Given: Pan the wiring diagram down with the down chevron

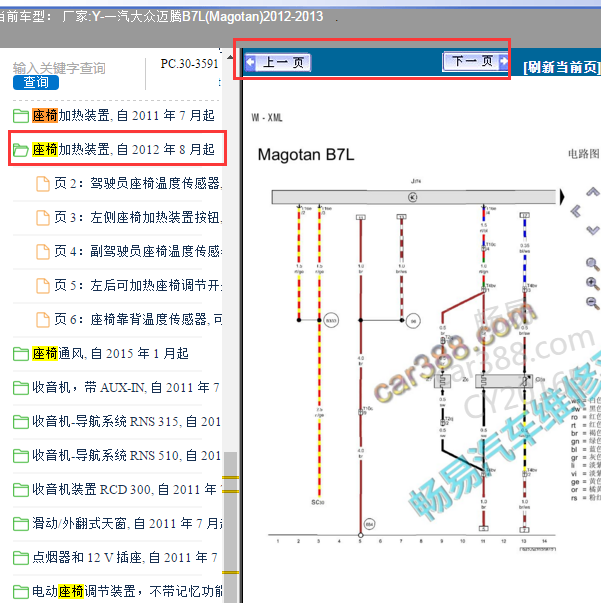Looking at the screenshot, I should pyautogui.click(x=593, y=230).
